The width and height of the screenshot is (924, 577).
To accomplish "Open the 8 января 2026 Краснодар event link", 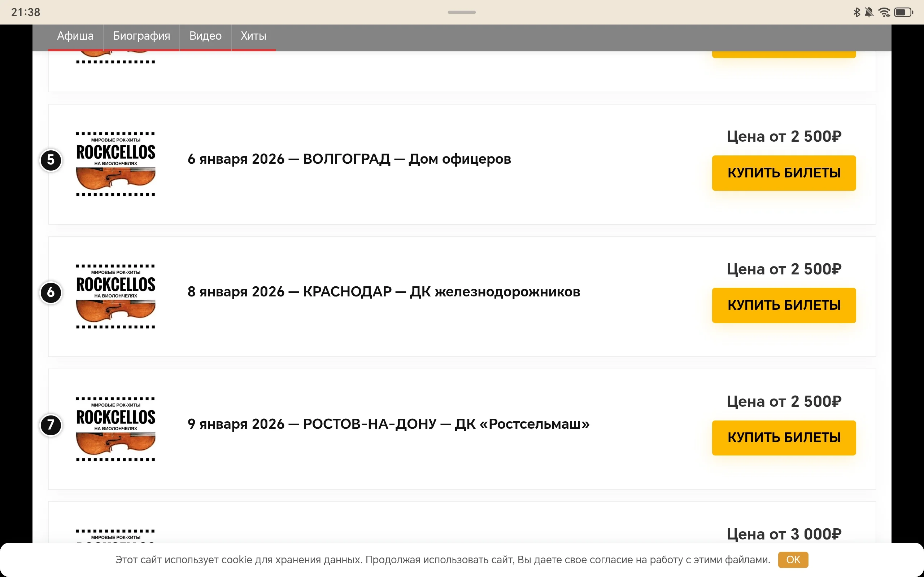I will [x=383, y=292].
